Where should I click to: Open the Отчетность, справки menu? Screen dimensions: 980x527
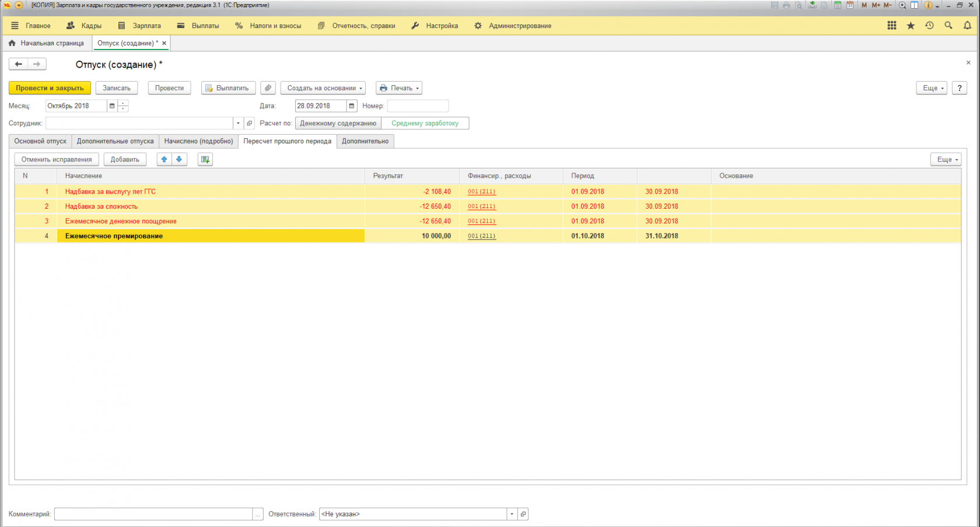coord(356,26)
